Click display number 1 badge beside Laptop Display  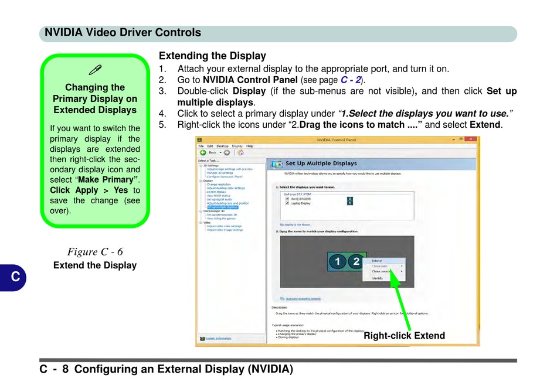(350, 203)
